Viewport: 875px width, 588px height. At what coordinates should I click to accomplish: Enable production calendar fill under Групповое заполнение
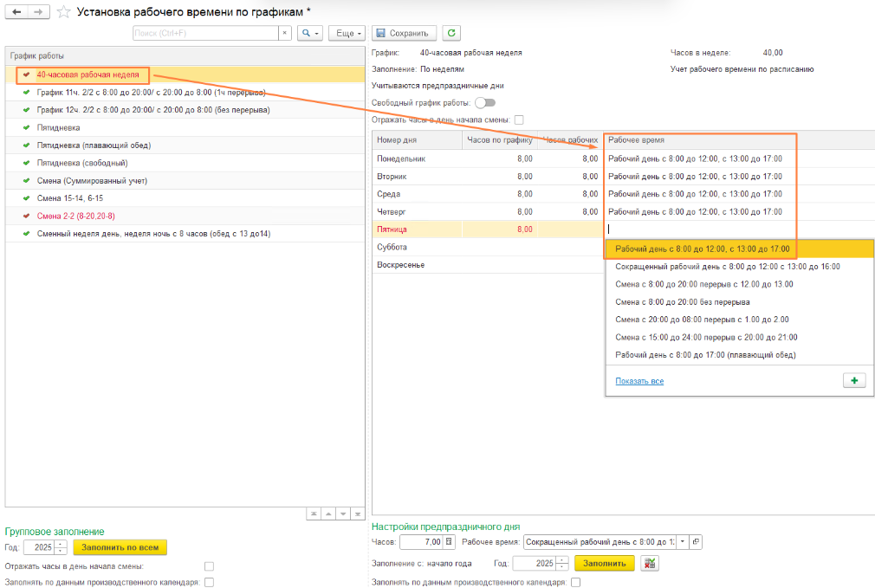point(209,583)
